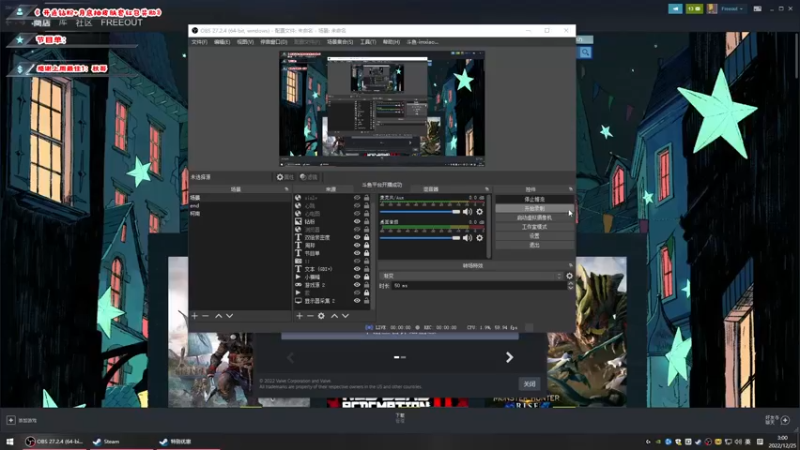The image size is (800, 450).
Task: Decrease transition duration with the down stepper
Action: (570, 288)
